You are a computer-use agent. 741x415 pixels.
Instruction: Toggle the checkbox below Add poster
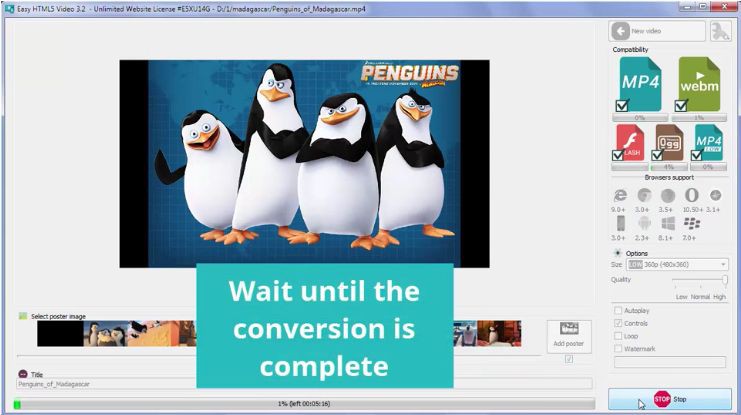(x=569, y=360)
